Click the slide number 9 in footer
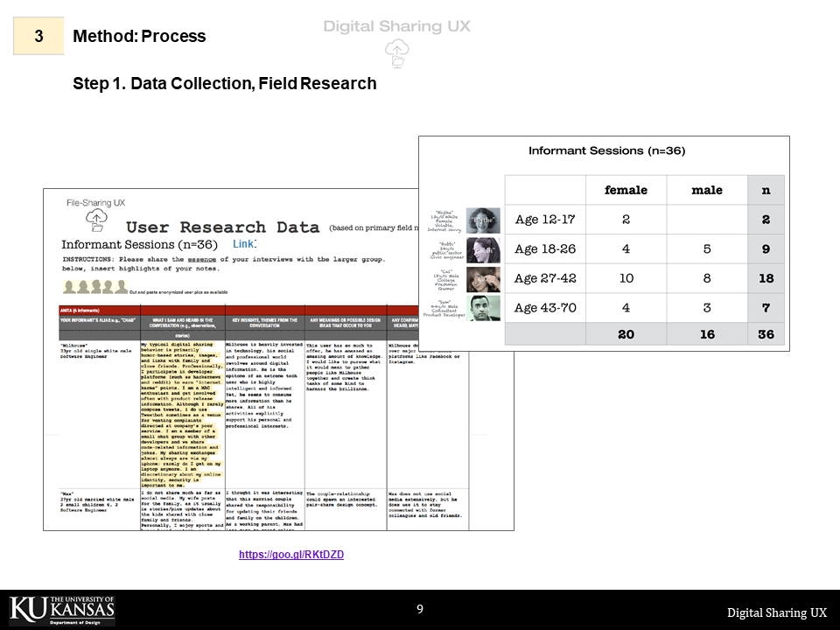This screenshot has width=840, height=630. 420,609
